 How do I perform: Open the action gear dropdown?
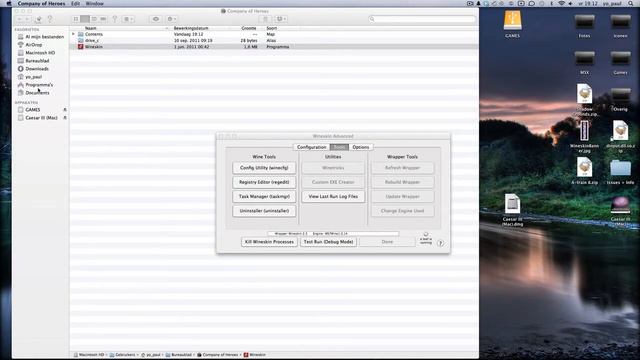click(171, 19)
